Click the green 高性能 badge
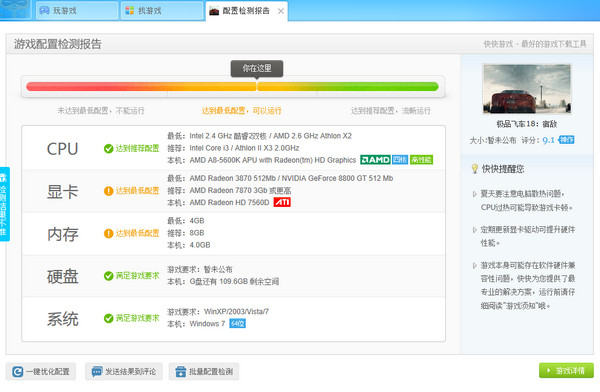600x392 pixels. (421, 160)
